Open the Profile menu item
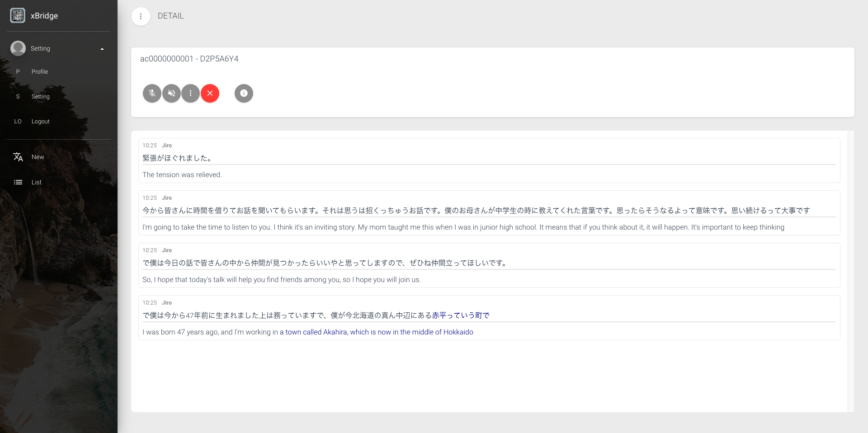This screenshot has width=868, height=433. [x=40, y=72]
